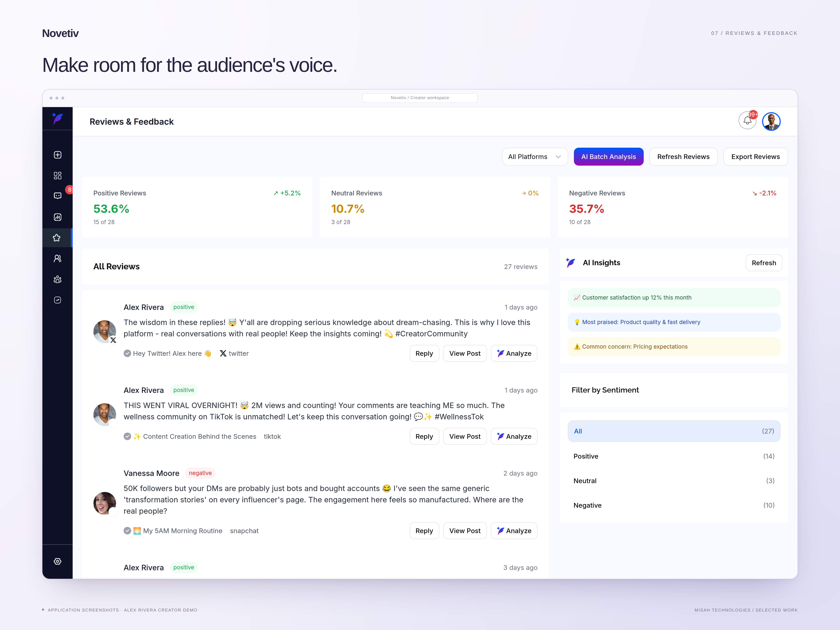View Post for the tiktok review
The image size is (840, 630).
(465, 436)
